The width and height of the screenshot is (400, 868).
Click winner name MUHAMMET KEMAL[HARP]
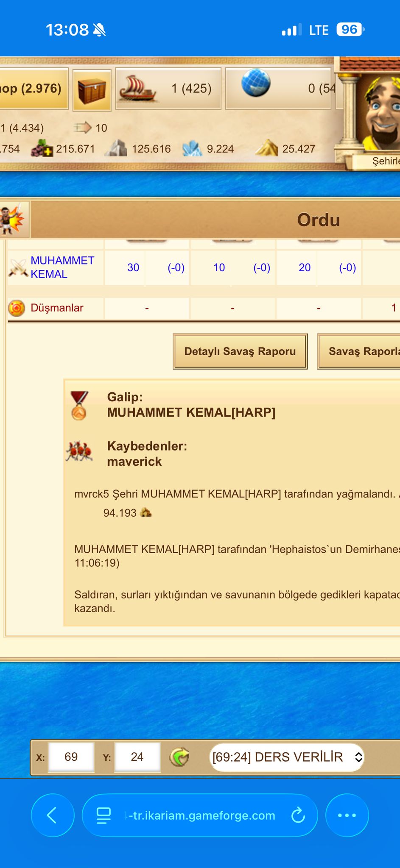click(x=191, y=412)
